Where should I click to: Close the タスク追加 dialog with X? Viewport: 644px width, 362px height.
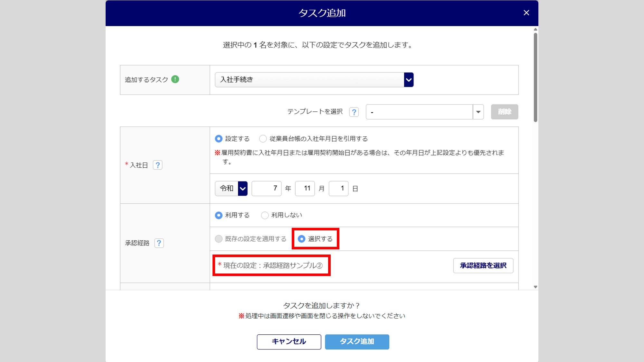[x=526, y=13]
